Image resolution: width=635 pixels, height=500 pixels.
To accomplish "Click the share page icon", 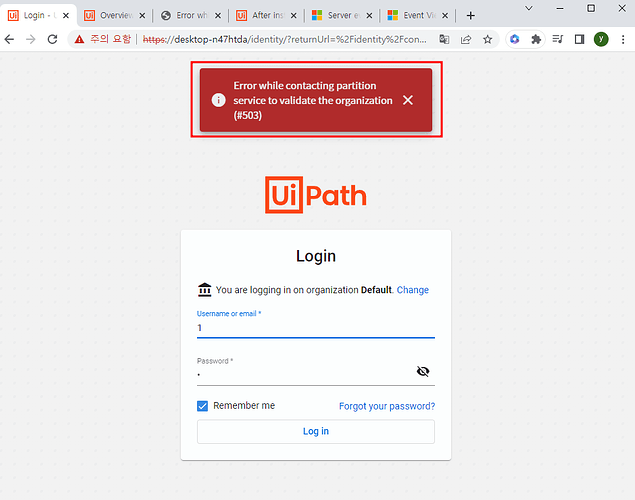I will click(x=466, y=39).
